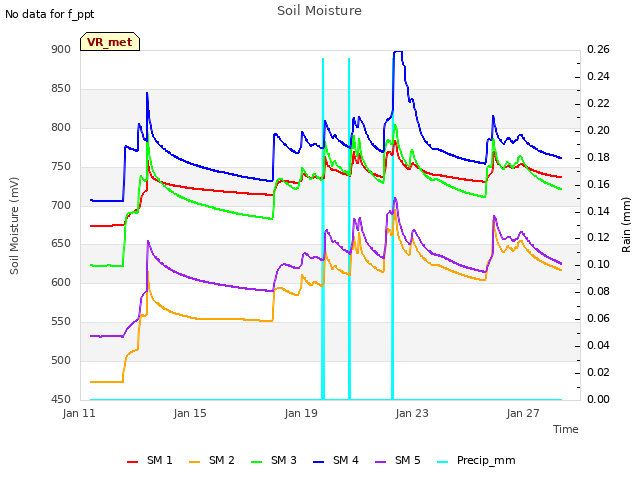Click the Soil Moisture (mV) axis title

click(14, 226)
